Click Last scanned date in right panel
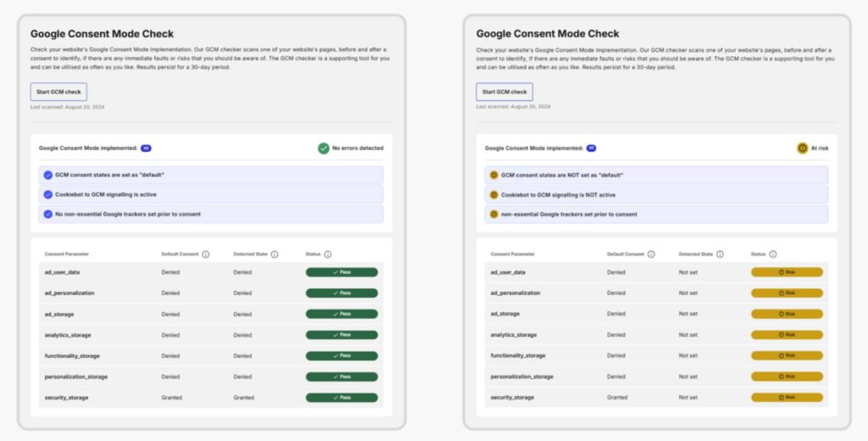 pyautogui.click(x=513, y=106)
